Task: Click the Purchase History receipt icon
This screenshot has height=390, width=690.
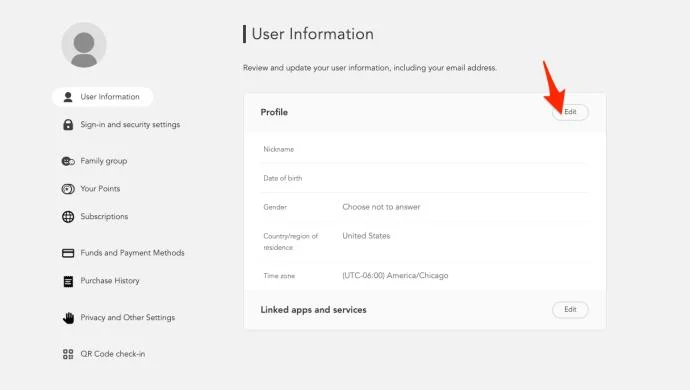Action: click(68, 281)
